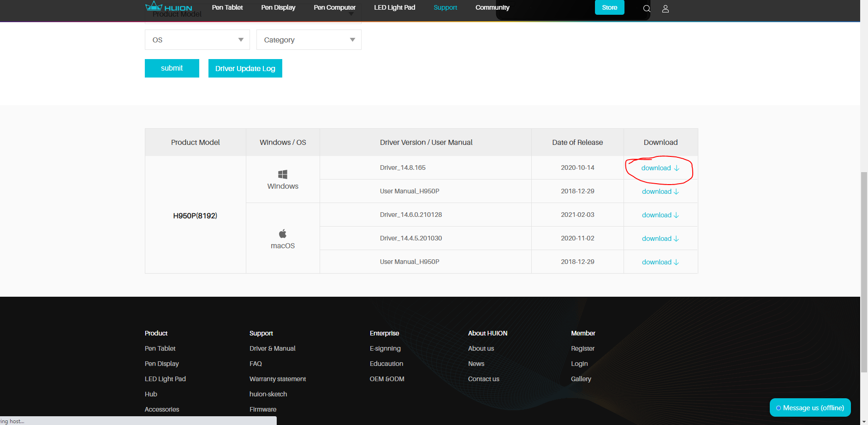Open footer Hub link
Viewport: 868px width, 425px height.
tap(151, 394)
